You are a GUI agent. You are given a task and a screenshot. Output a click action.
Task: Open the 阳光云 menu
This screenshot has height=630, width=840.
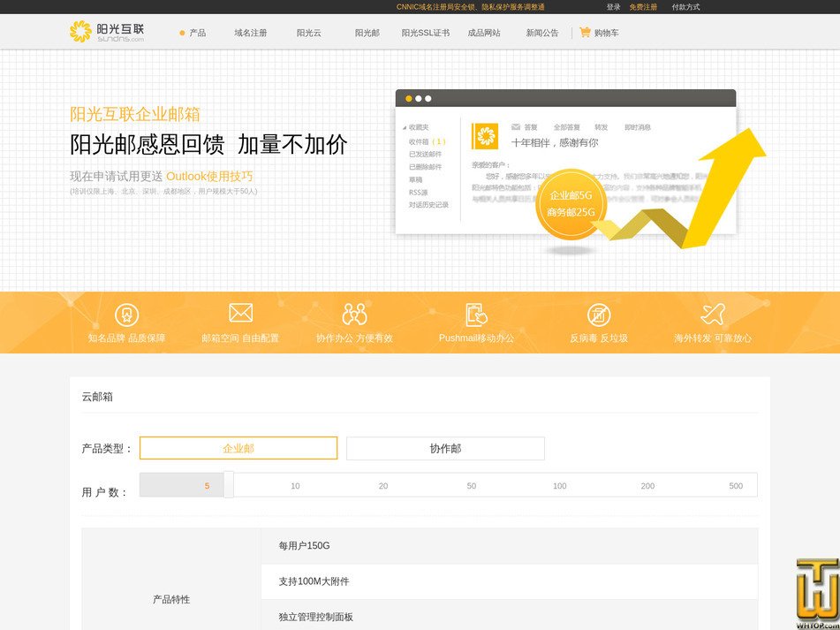click(x=309, y=33)
